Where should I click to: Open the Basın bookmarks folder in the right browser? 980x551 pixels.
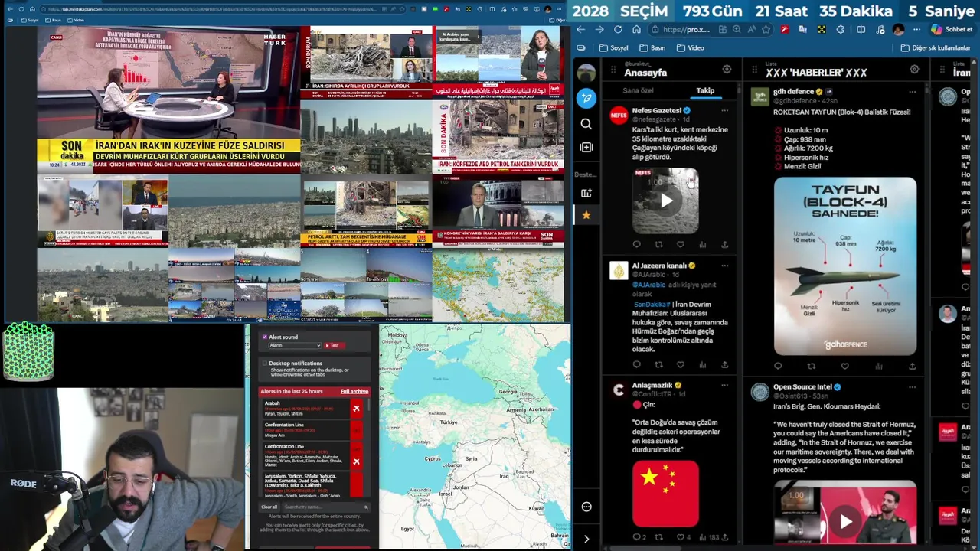pyautogui.click(x=652, y=47)
